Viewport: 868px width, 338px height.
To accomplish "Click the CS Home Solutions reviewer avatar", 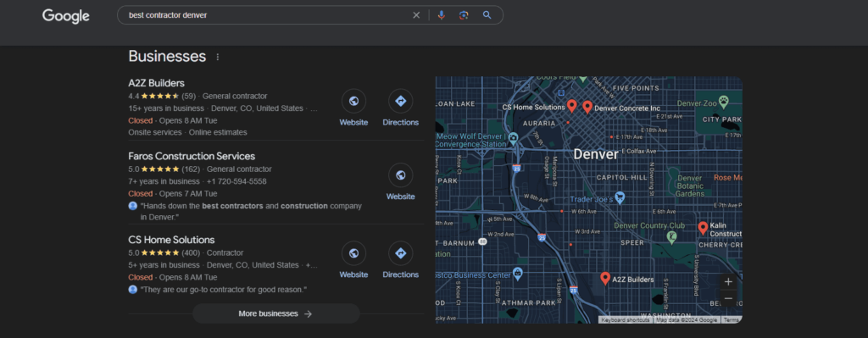I will (x=133, y=290).
